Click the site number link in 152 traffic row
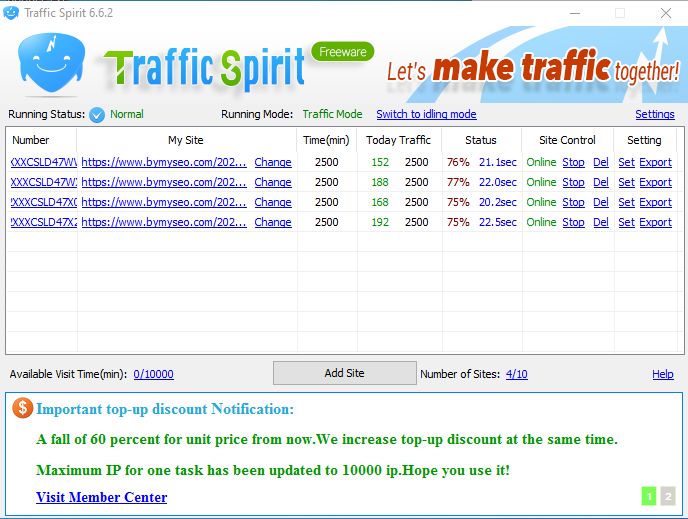This screenshot has height=519, width=688. point(43,162)
